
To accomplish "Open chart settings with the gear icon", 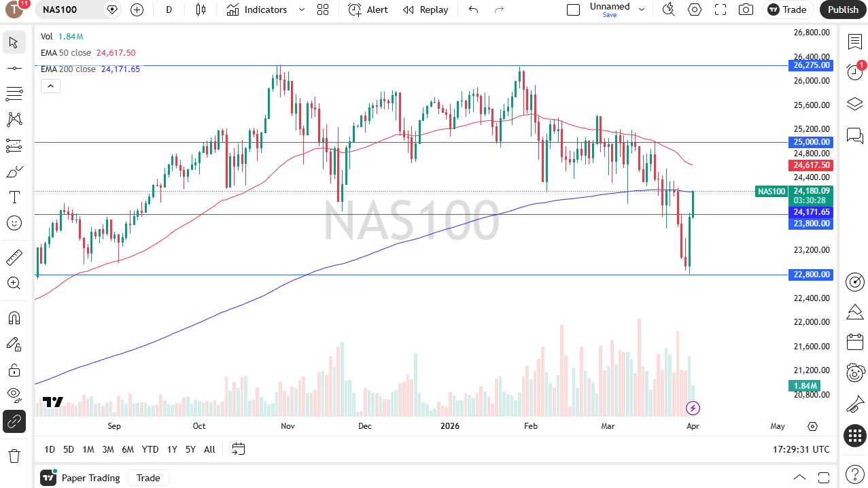I will click(694, 10).
